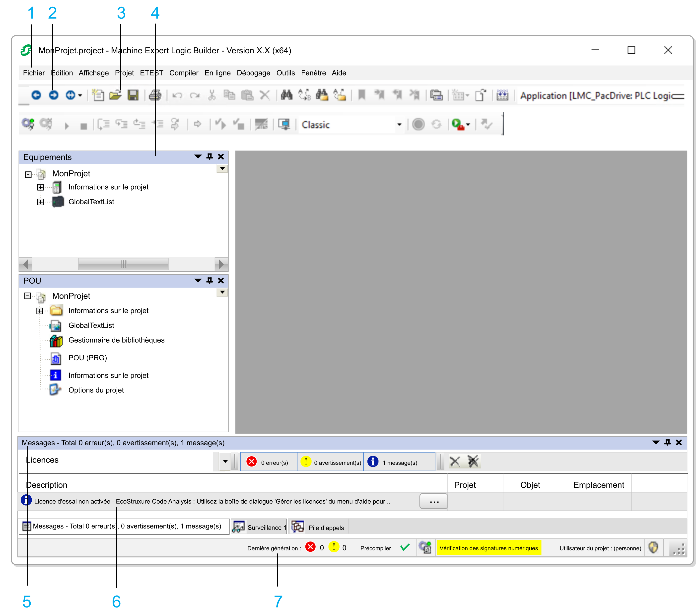Click the Cut scissors icon
696x616 pixels.
point(212,95)
